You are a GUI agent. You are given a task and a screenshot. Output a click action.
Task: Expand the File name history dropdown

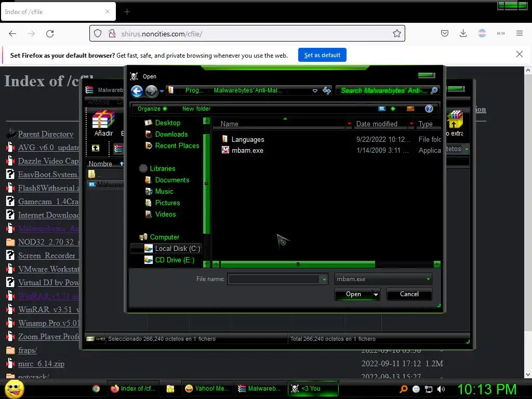point(324,279)
